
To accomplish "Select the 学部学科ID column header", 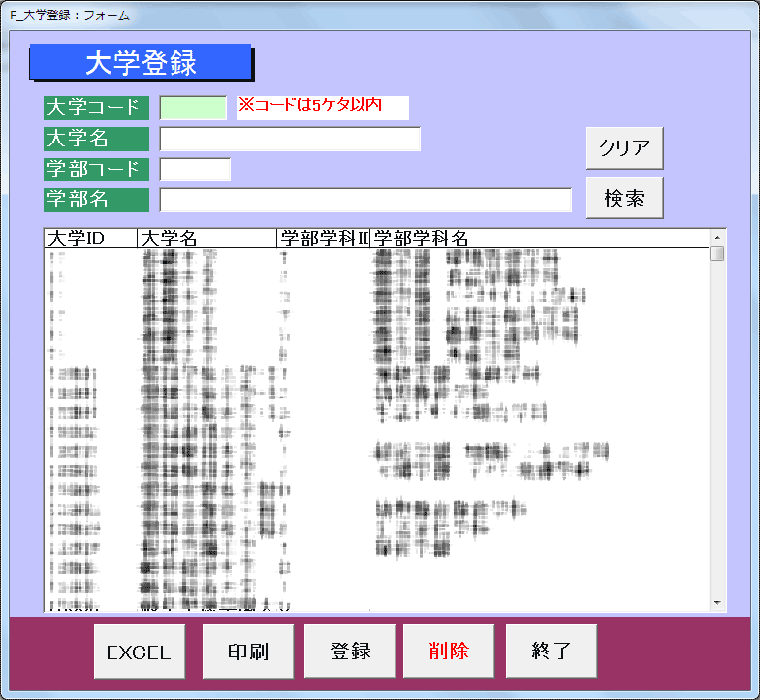I will coord(324,239).
